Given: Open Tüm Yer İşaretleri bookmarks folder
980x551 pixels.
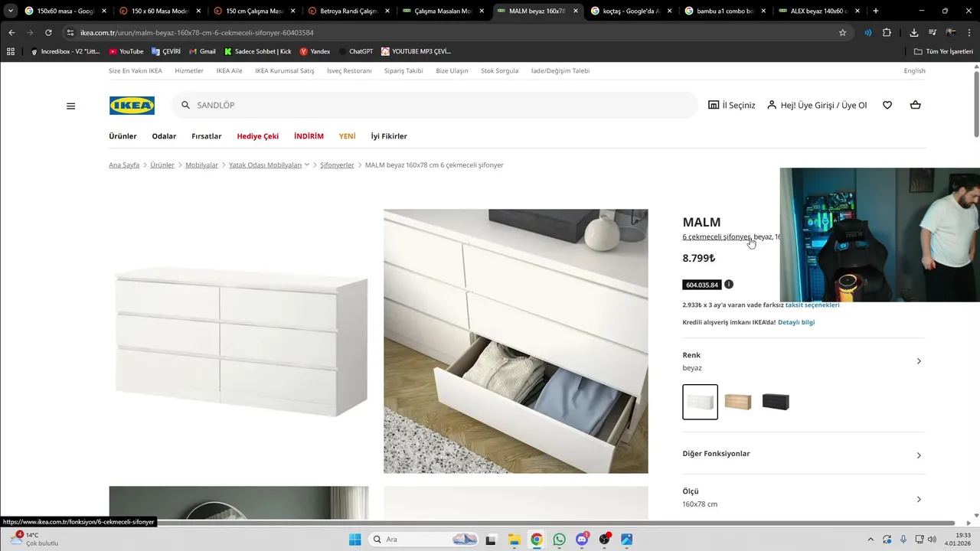Looking at the screenshot, I should click(942, 51).
